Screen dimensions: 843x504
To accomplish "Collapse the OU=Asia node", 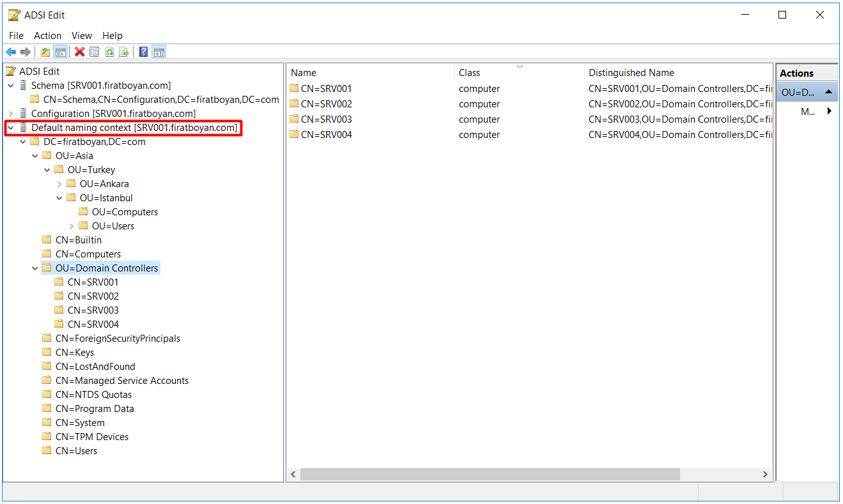I will click(x=35, y=156).
